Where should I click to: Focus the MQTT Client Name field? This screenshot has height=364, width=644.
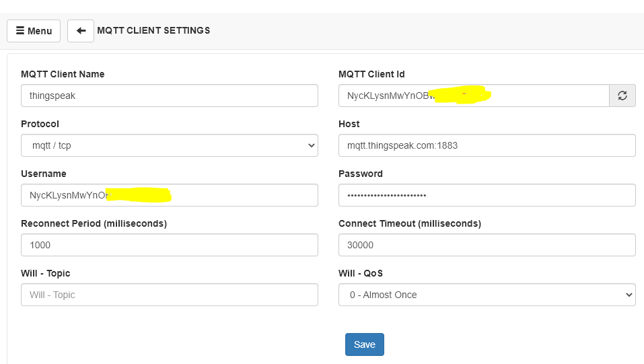click(170, 96)
